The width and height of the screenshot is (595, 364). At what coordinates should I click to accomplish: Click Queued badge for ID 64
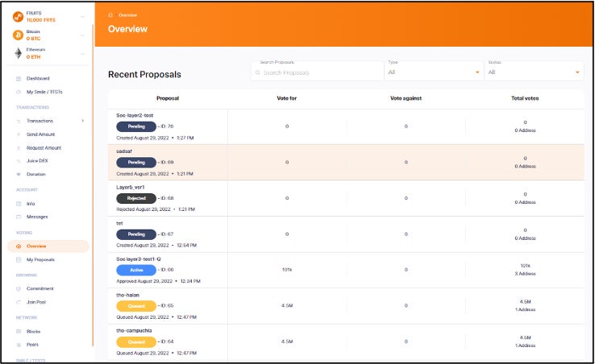tap(136, 342)
